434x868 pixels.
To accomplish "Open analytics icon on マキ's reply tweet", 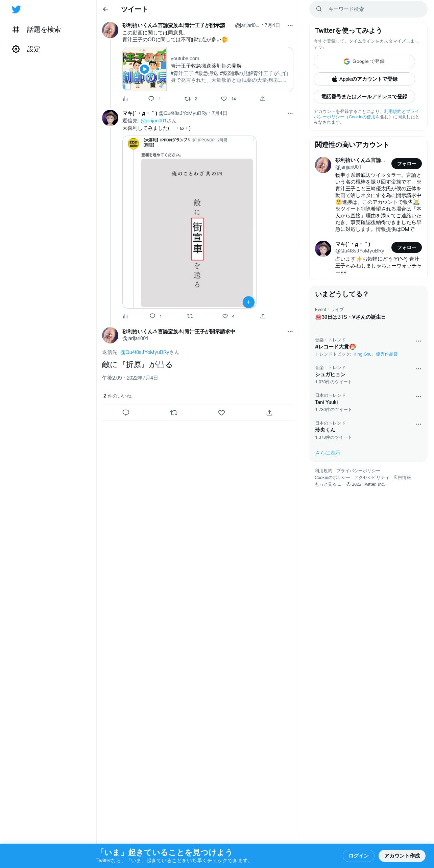I will [x=125, y=316].
